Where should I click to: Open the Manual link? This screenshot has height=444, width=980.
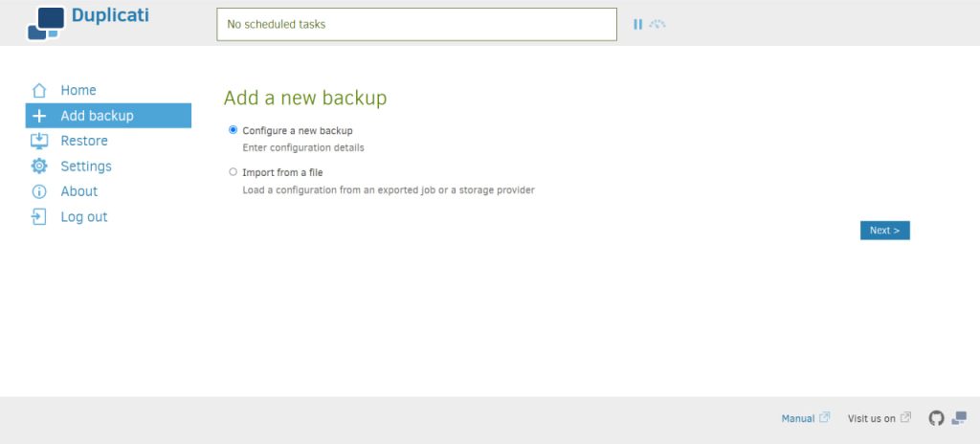click(x=798, y=418)
